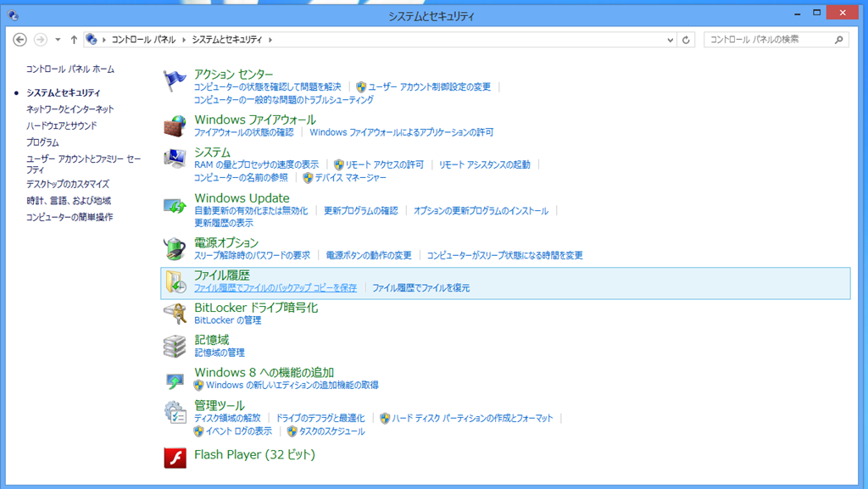Viewport: 868px width, 489px height.
Task: Open recent locations dropdown arrow
Action: coord(58,40)
